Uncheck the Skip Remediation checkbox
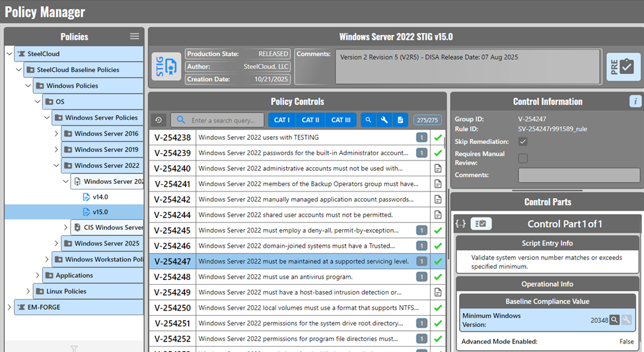This screenshot has width=644, height=352. tap(523, 141)
